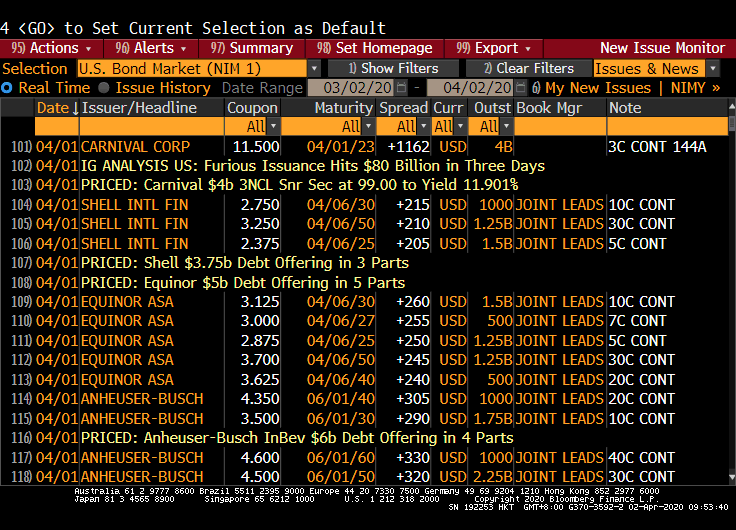Open the My New Issues link
This screenshot has width=736, height=530.
click(x=591, y=88)
